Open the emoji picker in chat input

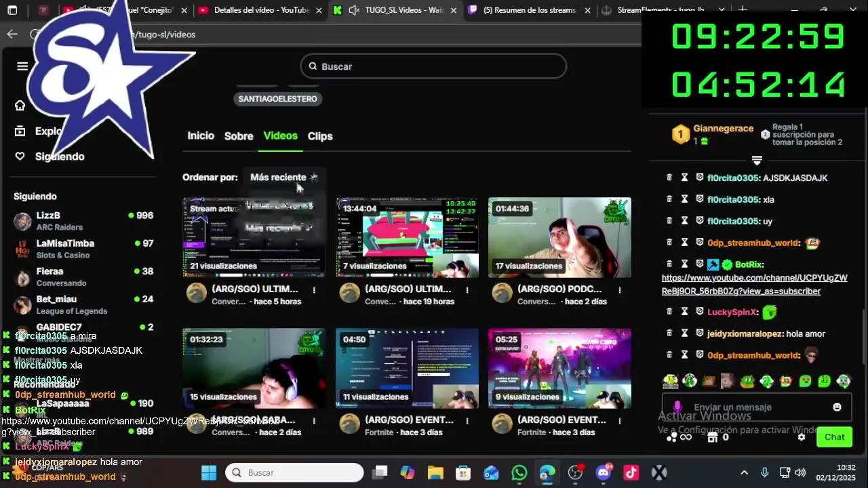click(x=837, y=407)
